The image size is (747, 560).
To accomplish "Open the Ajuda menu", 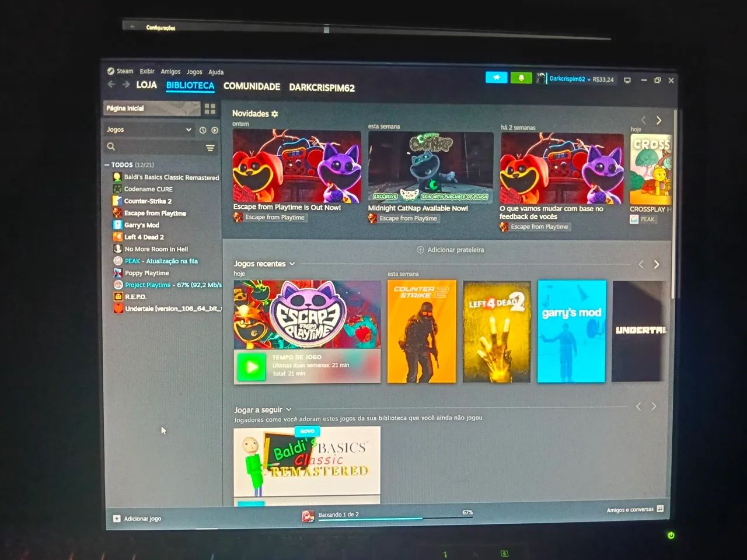I will (216, 72).
